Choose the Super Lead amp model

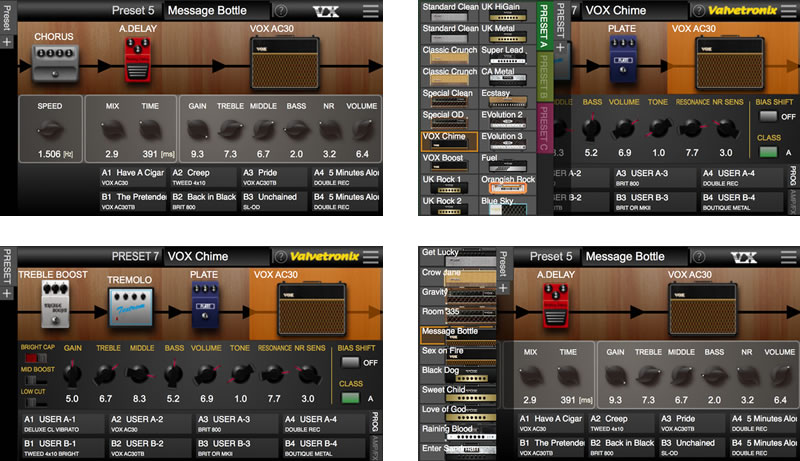click(507, 55)
